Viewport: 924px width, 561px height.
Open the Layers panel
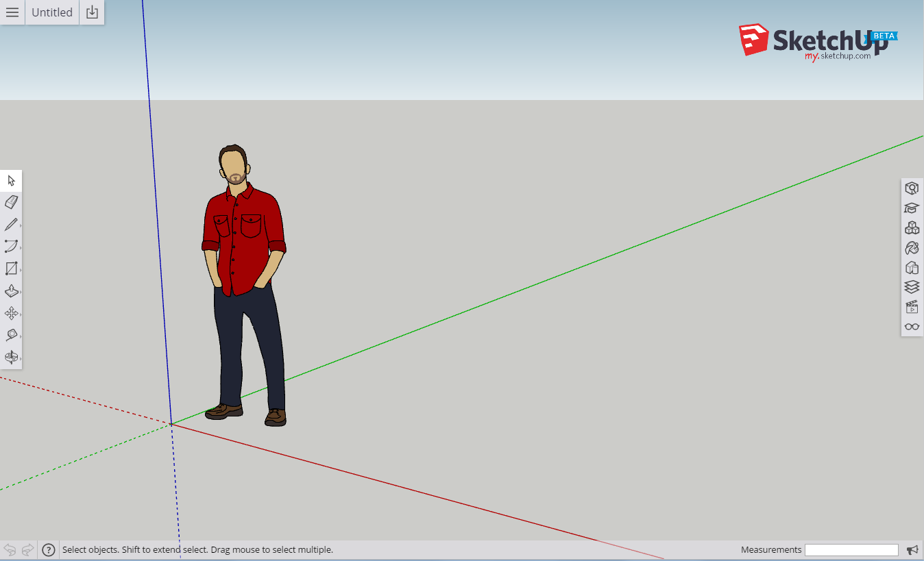tap(911, 287)
